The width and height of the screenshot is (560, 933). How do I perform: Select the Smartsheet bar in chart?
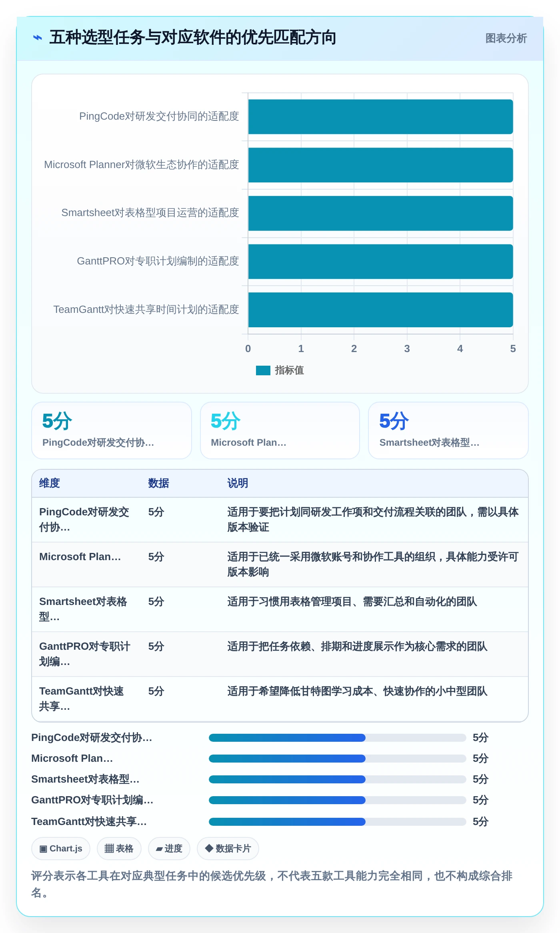pos(380,213)
